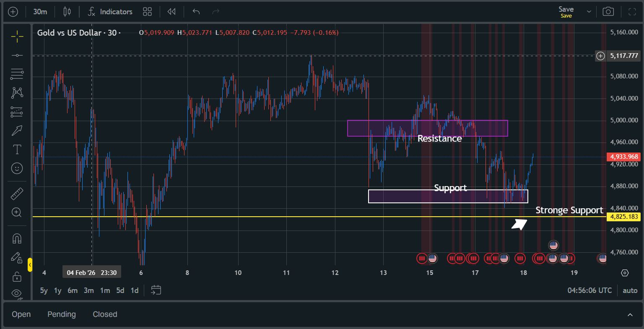Open the candlestick chart type selector

click(x=67, y=12)
